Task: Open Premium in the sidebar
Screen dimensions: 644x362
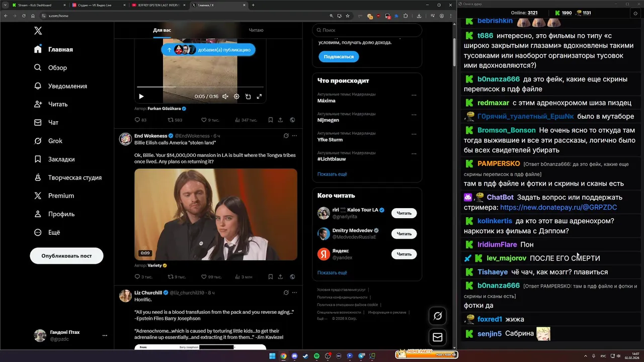Action: tap(54, 196)
